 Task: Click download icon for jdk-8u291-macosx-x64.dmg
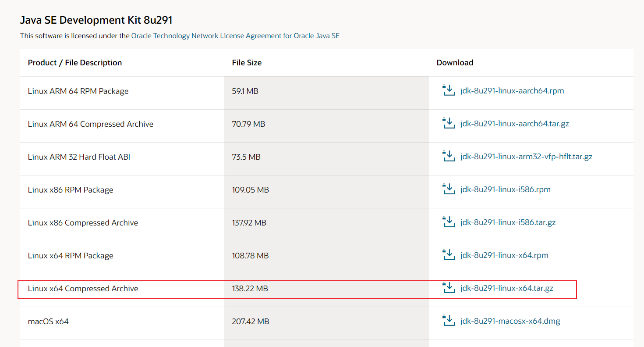(x=449, y=321)
